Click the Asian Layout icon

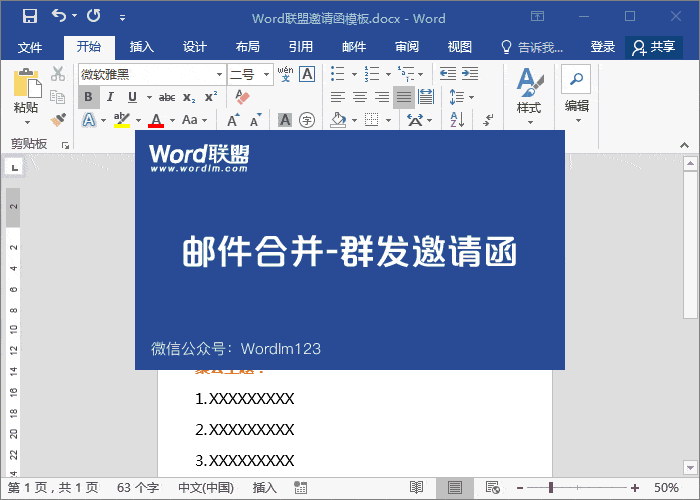tap(415, 120)
